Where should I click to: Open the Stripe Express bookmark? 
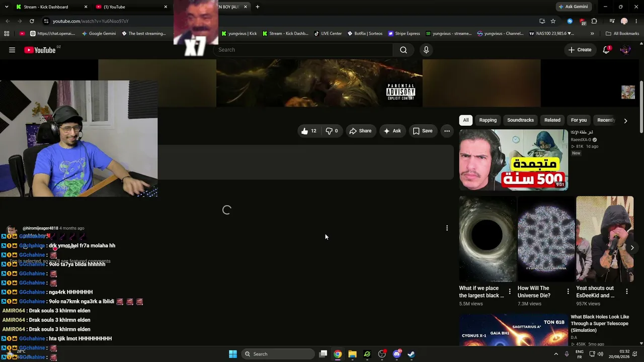[404, 34]
